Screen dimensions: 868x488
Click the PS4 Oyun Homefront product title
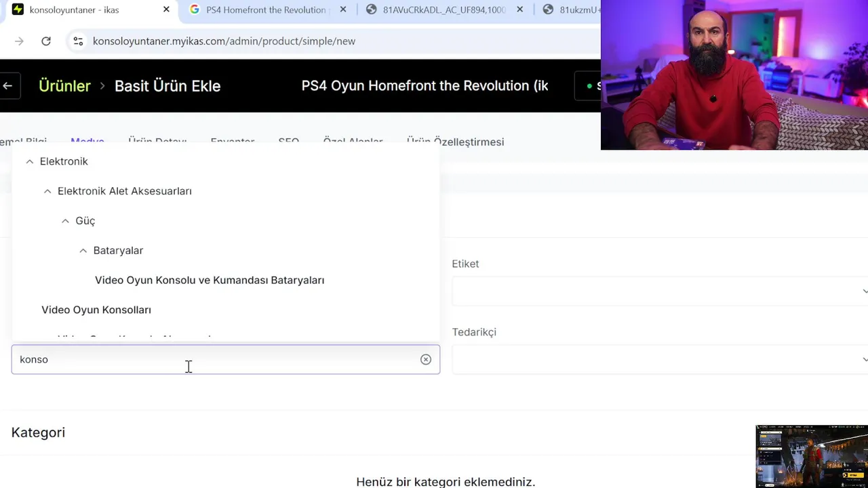425,86
